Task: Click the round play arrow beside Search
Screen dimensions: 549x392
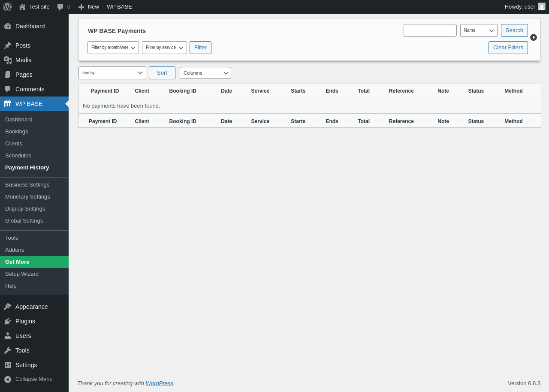Action: tap(534, 37)
